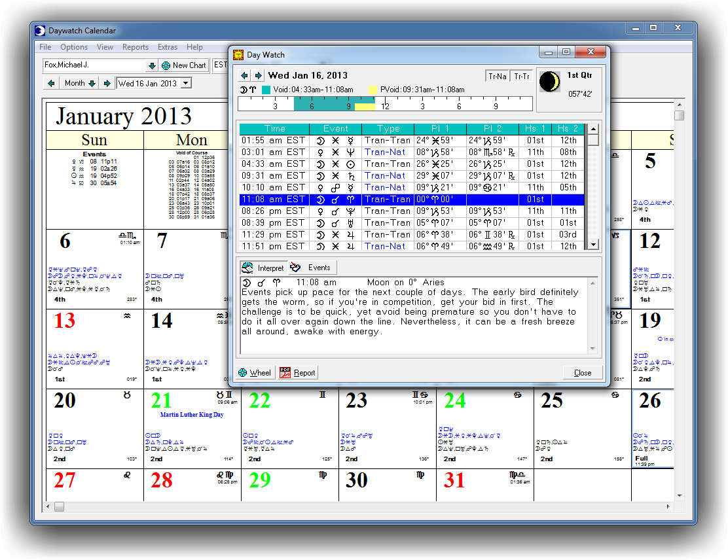Image resolution: width=728 pixels, height=560 pixels.
Task: Open the chart name dropdown arrow
Action: [152, 65]
